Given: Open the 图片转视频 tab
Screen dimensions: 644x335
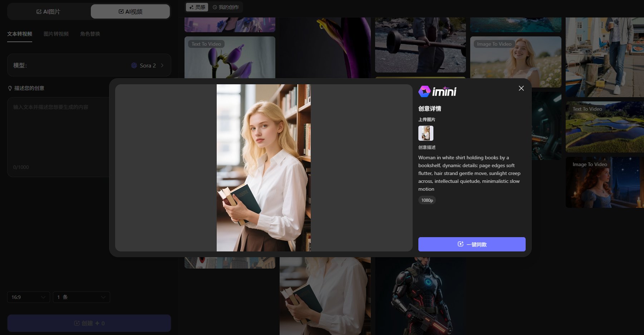Looking at the screenshot, I should (x=56, y=34).
